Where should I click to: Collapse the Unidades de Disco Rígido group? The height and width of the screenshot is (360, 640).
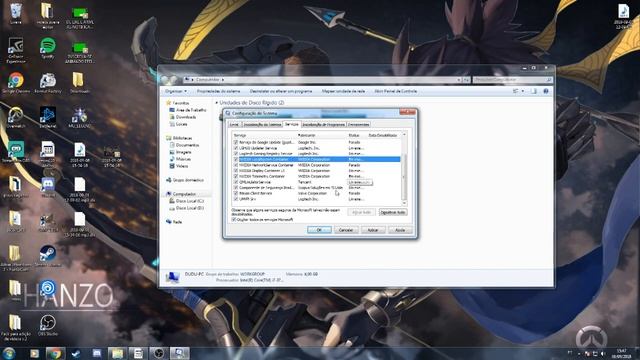click(x=216, y=103)
